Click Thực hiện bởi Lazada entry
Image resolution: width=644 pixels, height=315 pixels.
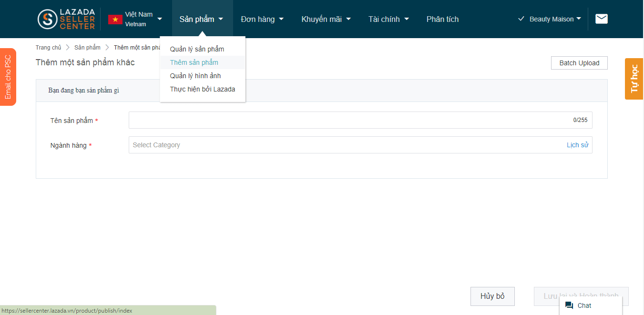(x=202, y=89)
